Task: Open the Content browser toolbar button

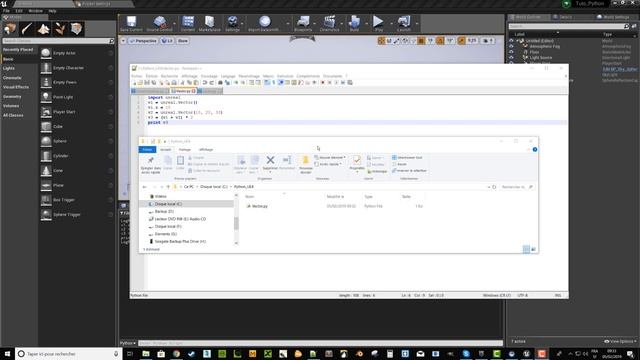Action: pyautogui.click(x=188, y=24)
